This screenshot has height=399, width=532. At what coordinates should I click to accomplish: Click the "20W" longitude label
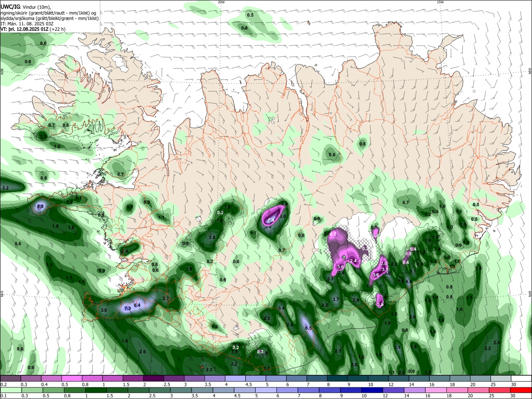pos(221,2)
